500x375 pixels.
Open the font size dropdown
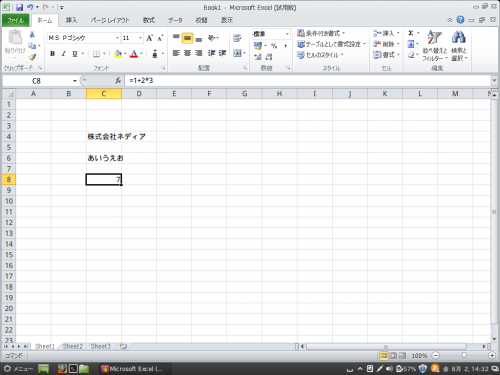[140, 38]
